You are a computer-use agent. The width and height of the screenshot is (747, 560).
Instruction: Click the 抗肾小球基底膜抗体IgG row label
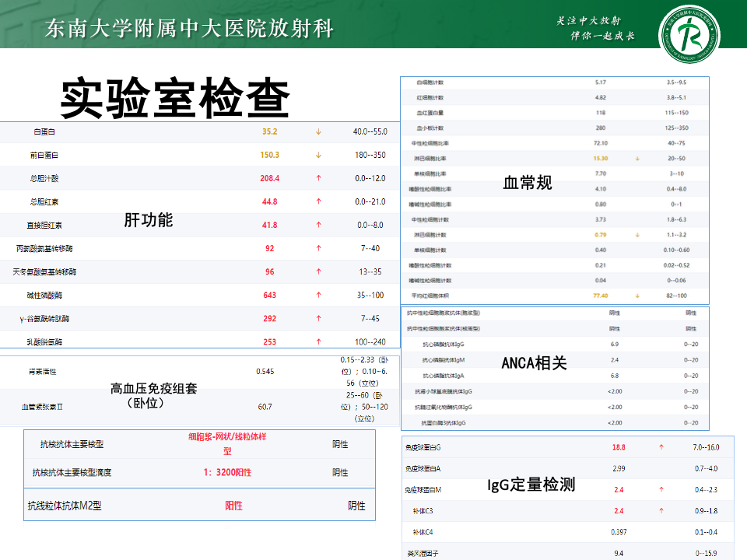tap(444, 391)
